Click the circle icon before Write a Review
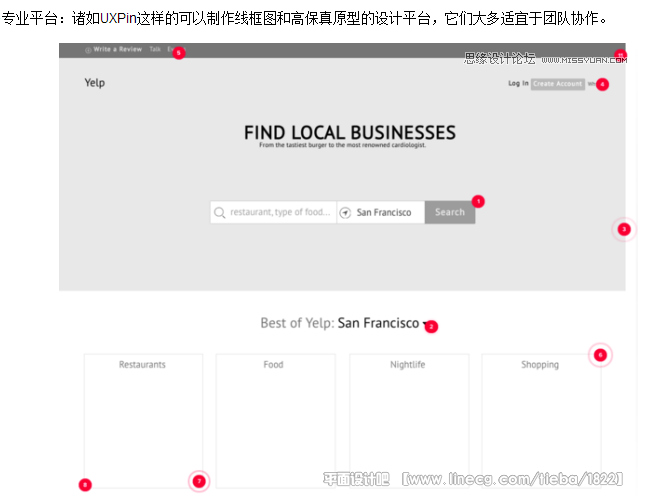This screenshot has width=657, height=496. click(x=88, y=50)
